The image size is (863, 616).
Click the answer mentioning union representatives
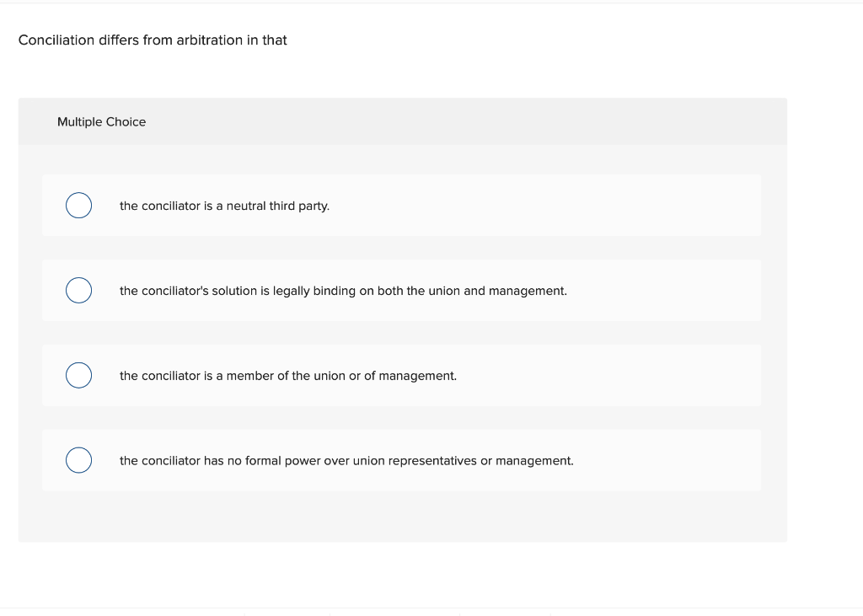(x=346, y=461)
